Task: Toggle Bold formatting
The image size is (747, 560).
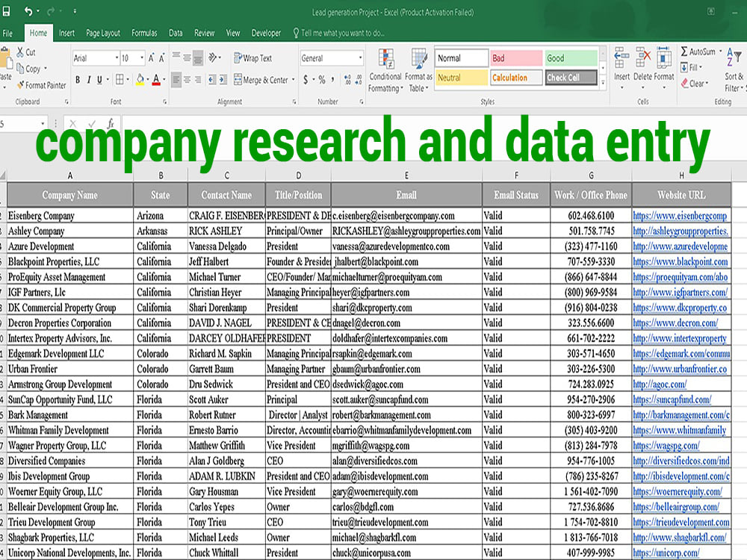Action: click(x=77, y=80)
